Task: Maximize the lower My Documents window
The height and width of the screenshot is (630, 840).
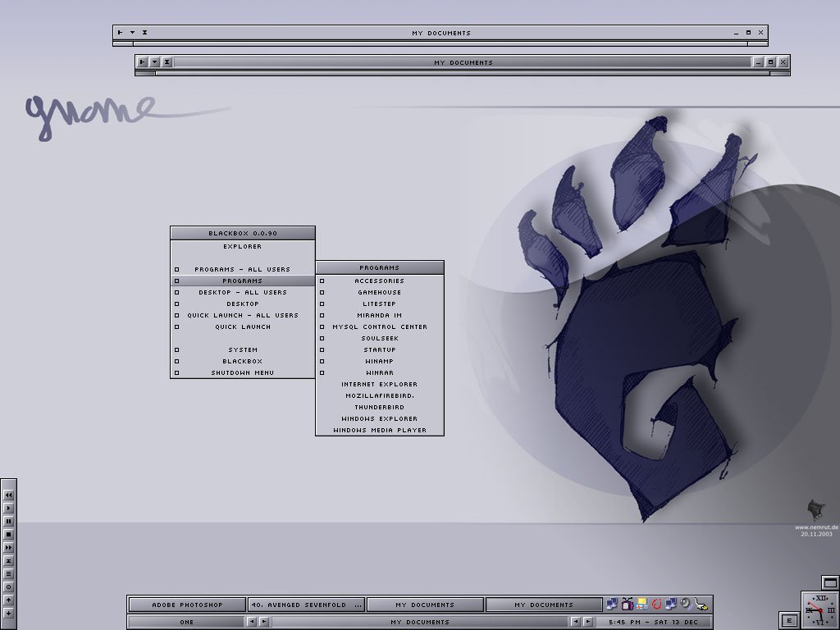Action: tap(770, 62)
